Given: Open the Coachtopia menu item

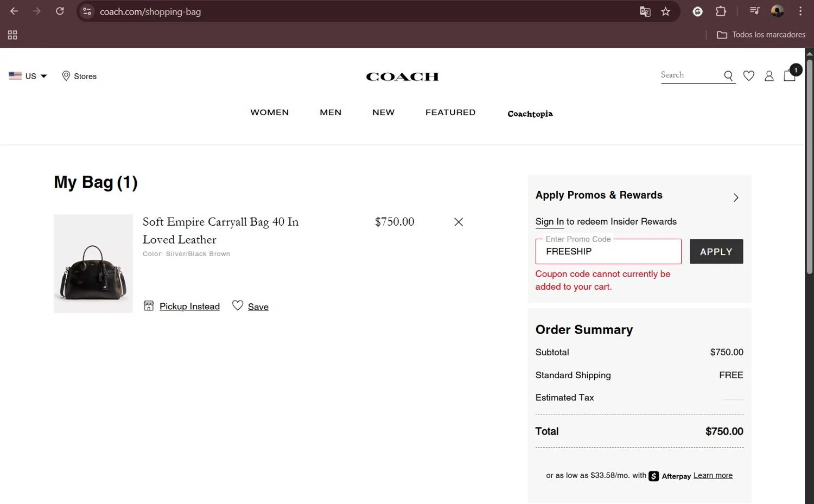Looking at the screenshot, I should [x=530, y=113].
